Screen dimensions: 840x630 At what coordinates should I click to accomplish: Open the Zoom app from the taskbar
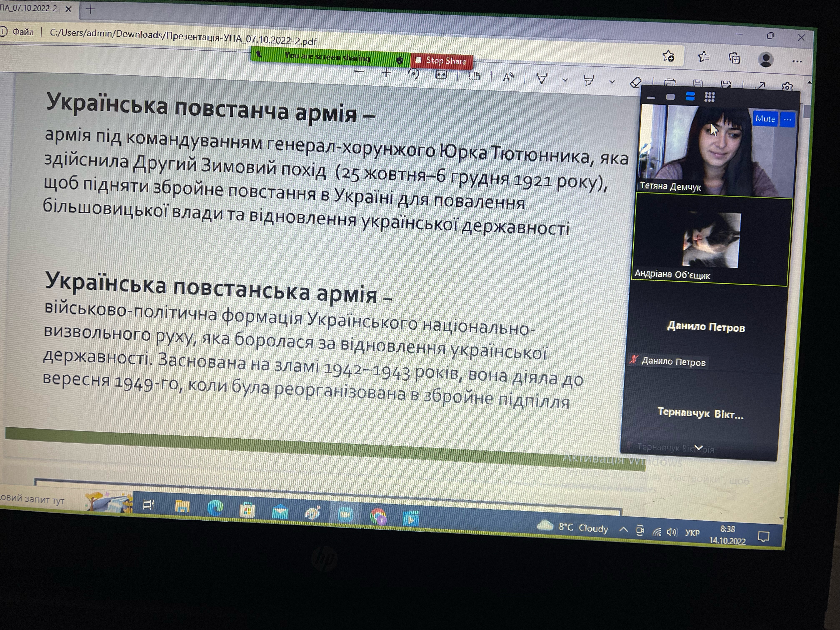click(x=345, y=515)
